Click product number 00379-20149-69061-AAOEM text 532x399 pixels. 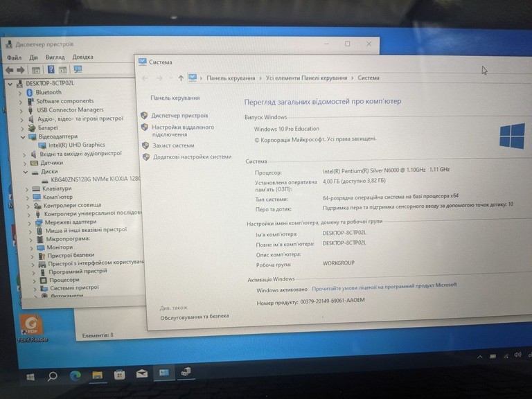pos(332,301)
